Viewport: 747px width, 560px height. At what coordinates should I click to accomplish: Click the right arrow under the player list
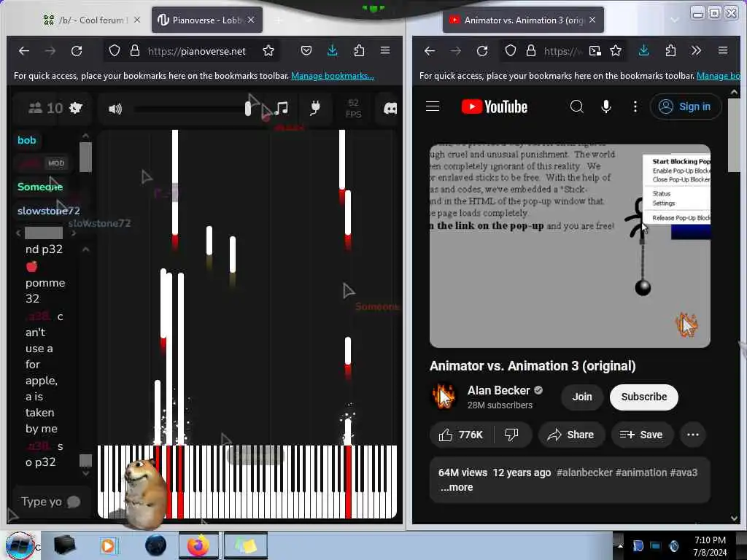coord(74,233)
